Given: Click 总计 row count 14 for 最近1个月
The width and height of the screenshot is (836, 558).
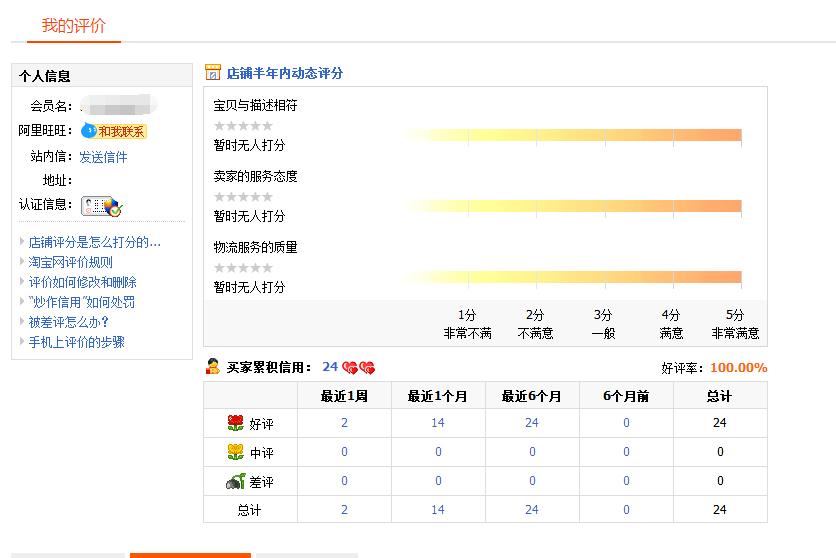Looking at the screenshot, I should point(438,510).
